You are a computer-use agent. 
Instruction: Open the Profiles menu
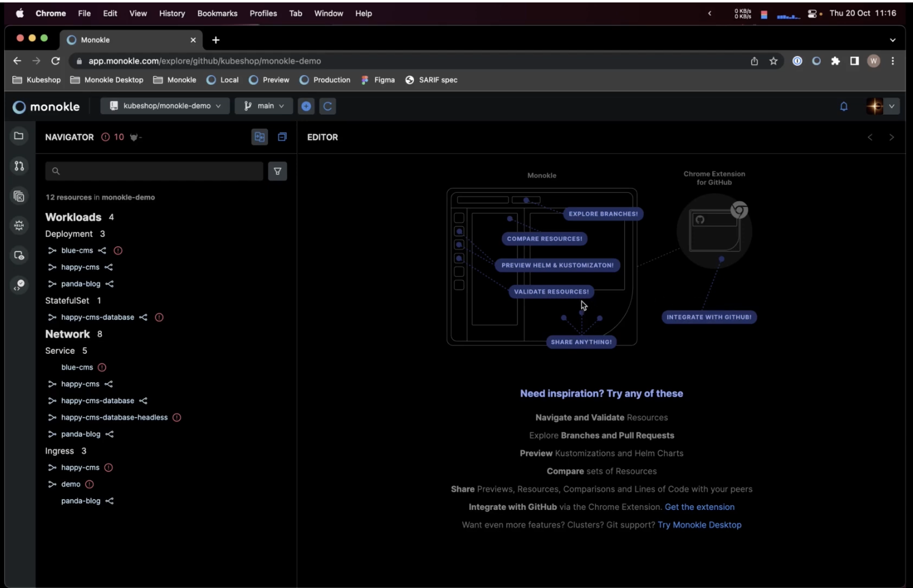263,13
